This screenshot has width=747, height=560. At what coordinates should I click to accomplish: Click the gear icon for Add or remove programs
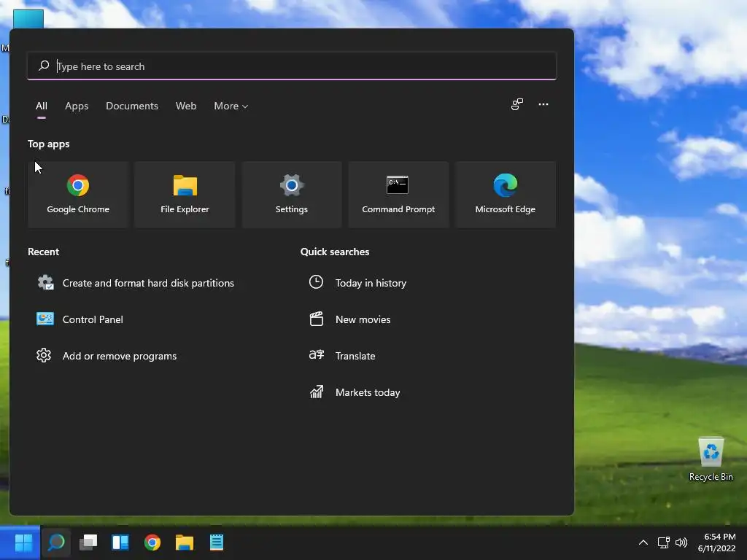point(44,355)
